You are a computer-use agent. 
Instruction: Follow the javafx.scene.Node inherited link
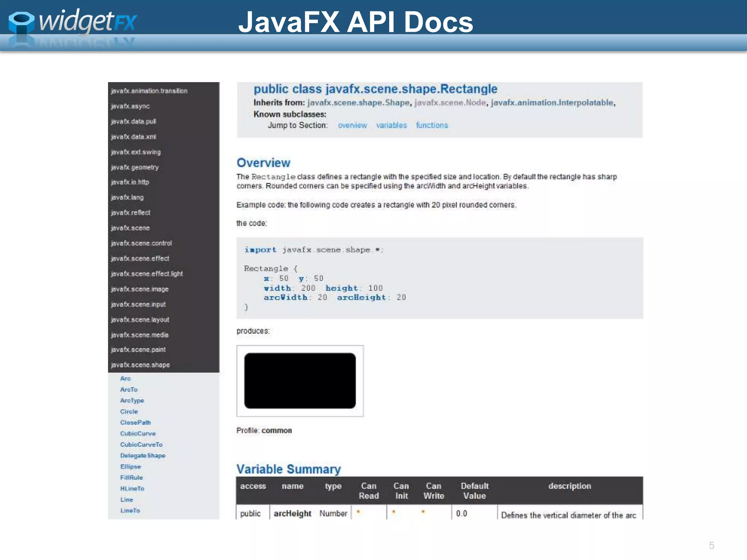point(450,103)
